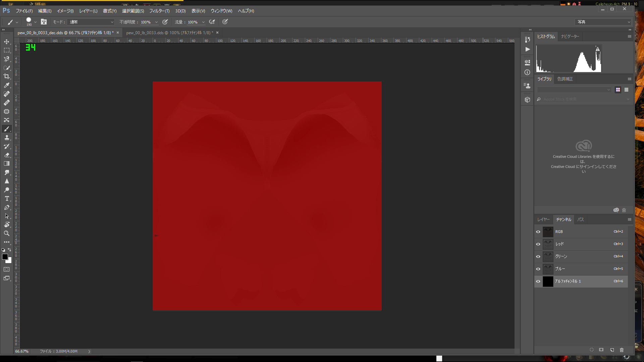
Task: Toggle visibility of Alpha Channel 1
Action: click(538, 282)
